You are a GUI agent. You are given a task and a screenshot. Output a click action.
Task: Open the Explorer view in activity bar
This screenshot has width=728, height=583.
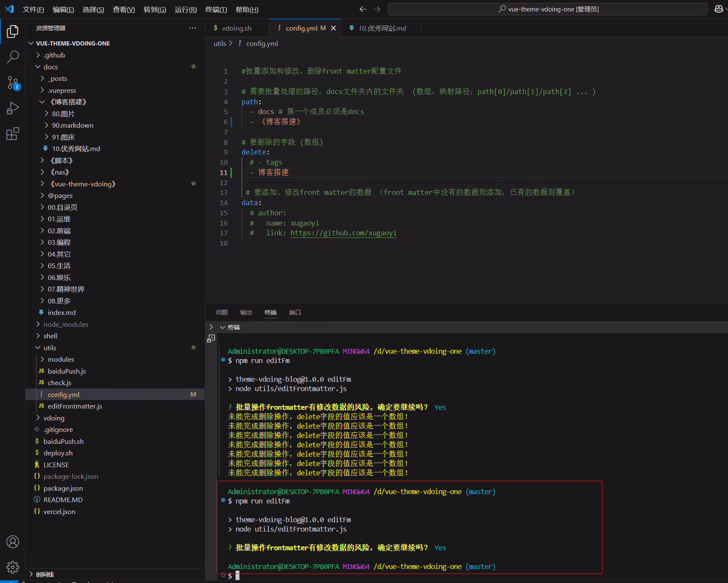[13, 31]
